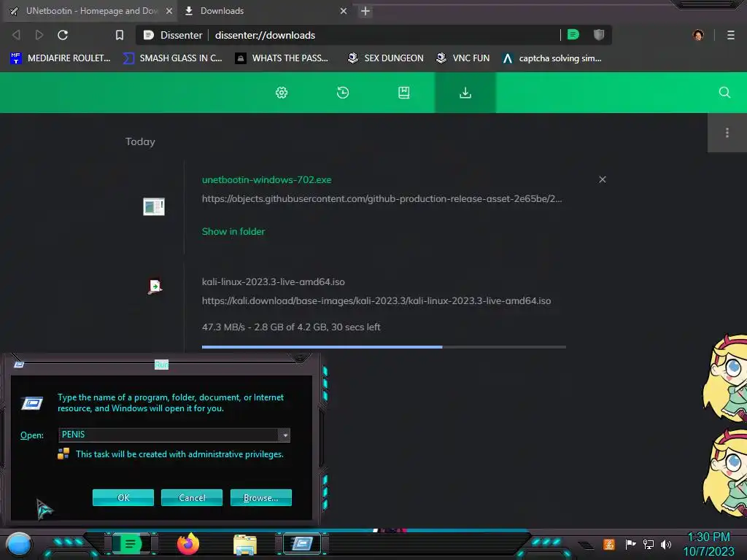
Task: Click Cancel in the Run dialog
Action: coord(192,497)
